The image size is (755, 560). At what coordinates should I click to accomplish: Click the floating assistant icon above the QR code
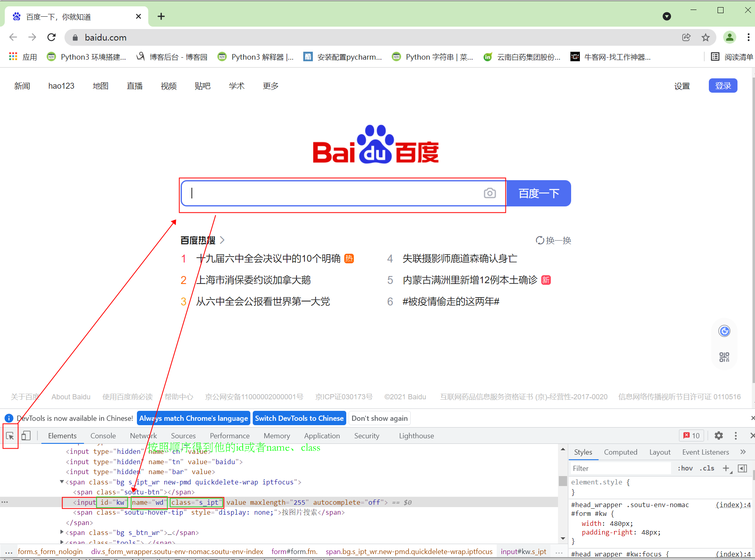tap(724, 331)
